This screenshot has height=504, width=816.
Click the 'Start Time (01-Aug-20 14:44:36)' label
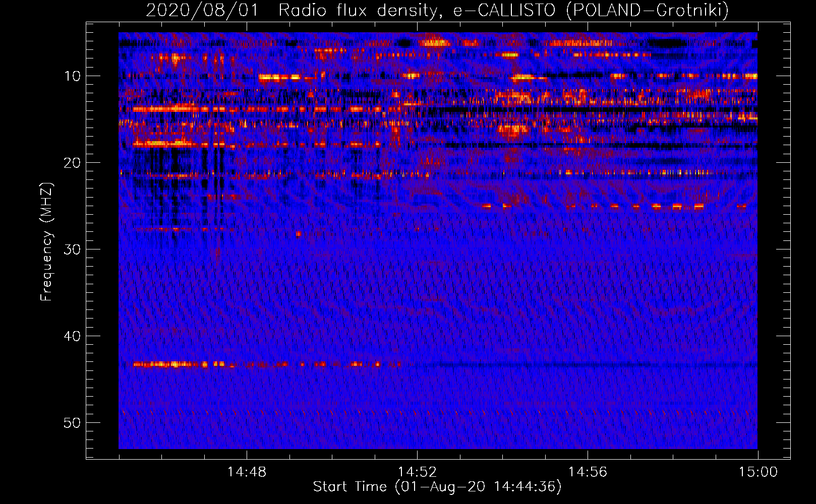click(437, 487)
